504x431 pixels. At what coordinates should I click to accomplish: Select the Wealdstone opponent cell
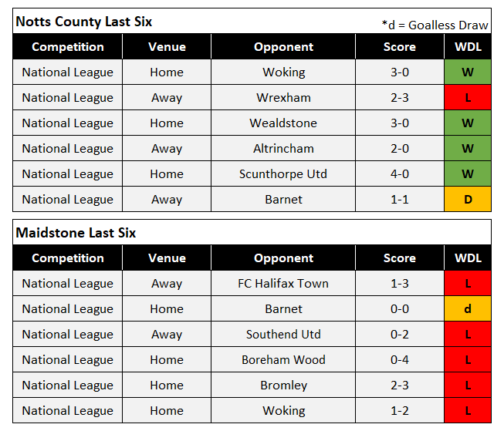283,123
